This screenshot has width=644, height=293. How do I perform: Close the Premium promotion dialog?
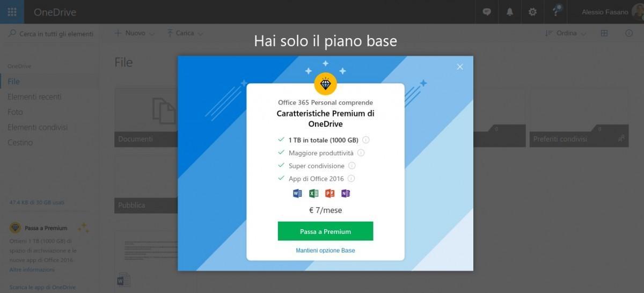[460, 67]
